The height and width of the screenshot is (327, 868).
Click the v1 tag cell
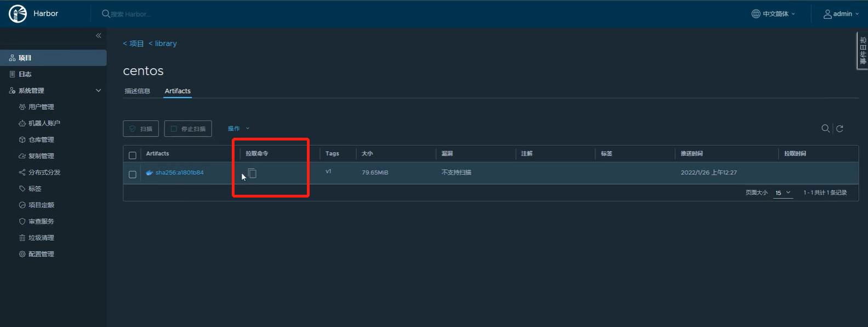pos(328,172)
